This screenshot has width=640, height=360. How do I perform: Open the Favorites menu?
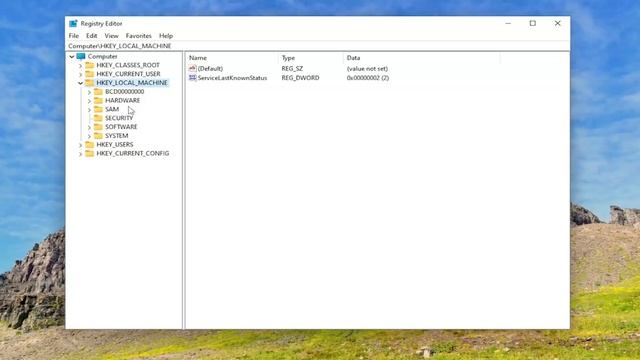pos(138,36)
